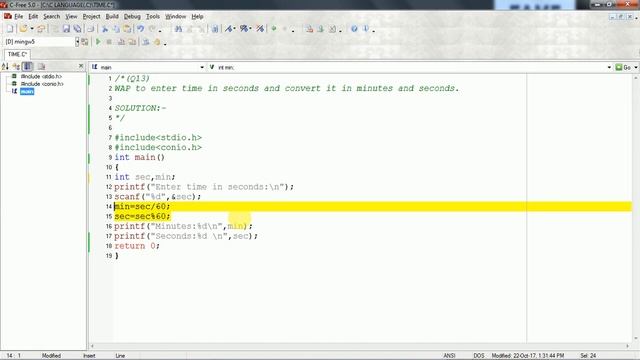Click code line 'min=sec/60;'

coord(142,207)
